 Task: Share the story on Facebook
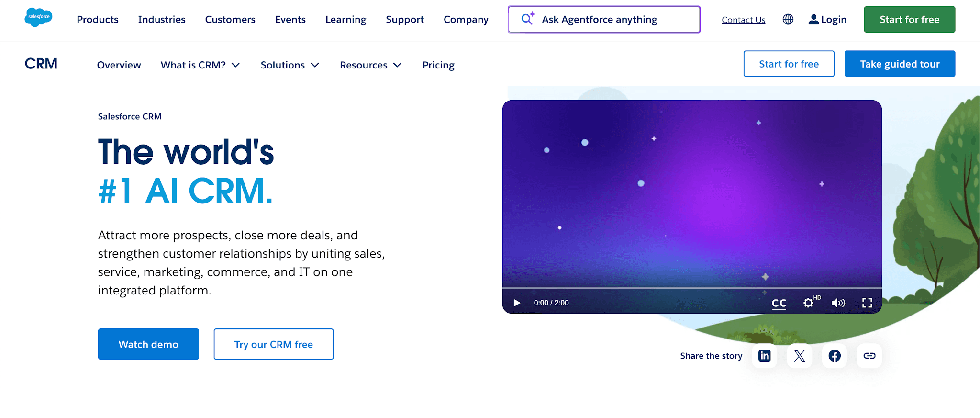(x=835, y=356)
